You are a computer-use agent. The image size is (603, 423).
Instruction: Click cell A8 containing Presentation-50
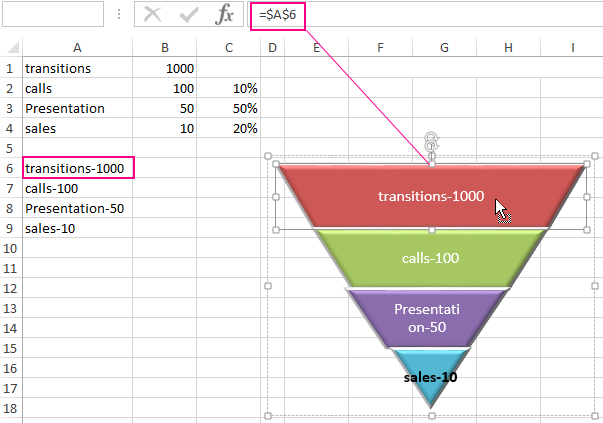pos(77,208)
